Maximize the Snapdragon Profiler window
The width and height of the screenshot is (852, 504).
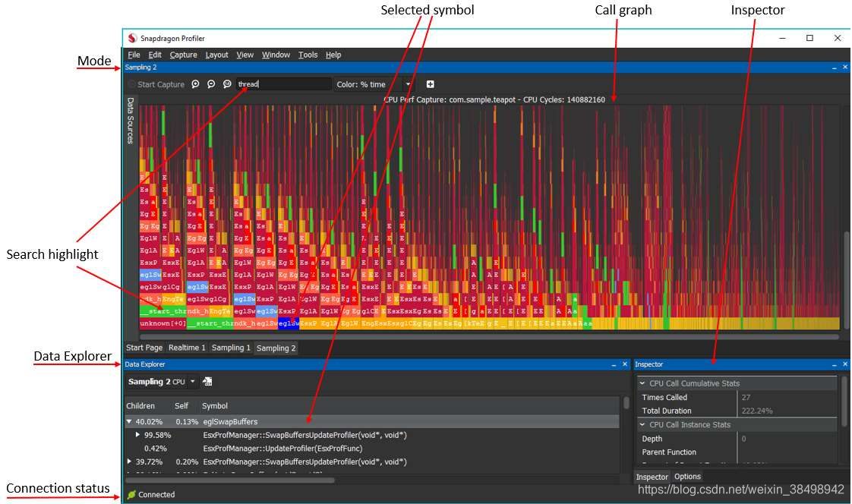coord(809,38)
